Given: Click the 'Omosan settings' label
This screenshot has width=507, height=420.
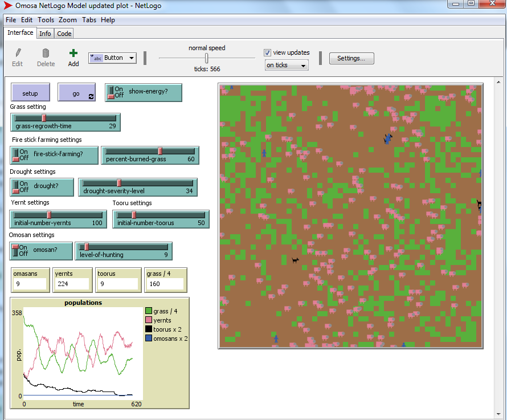Looking at the screenshot, I should click(32, 235).
